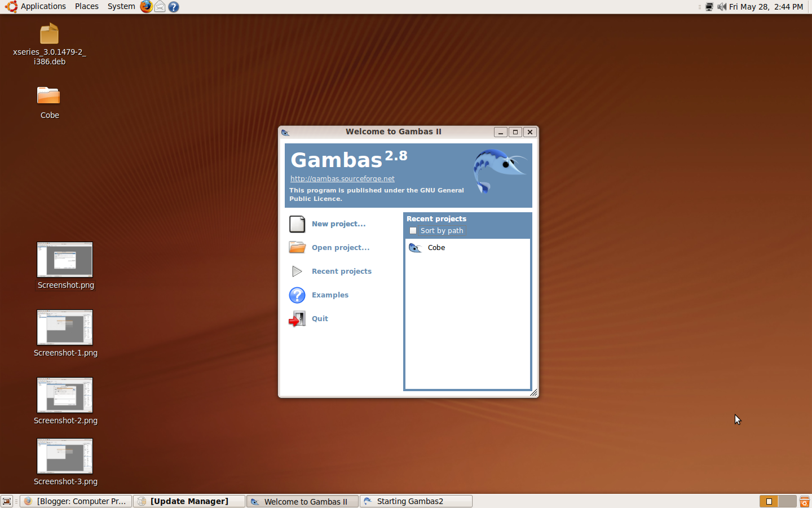Launch Firefox from the top panel
The image size is (812, 508).
145,7
